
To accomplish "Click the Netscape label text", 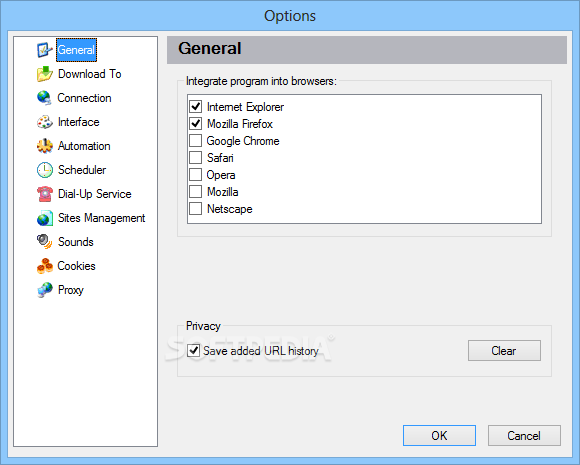I will (x=229, y=209).
